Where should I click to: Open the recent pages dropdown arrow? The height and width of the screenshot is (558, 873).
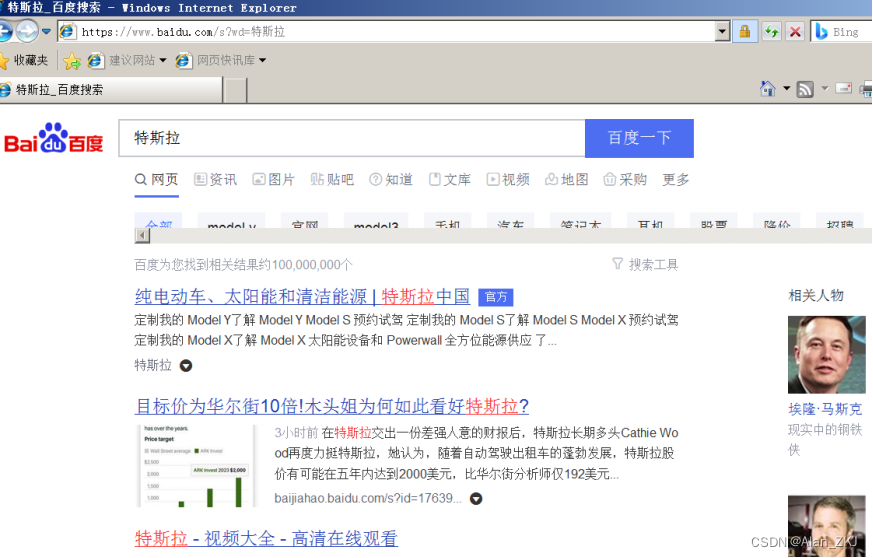coord(46,32)
